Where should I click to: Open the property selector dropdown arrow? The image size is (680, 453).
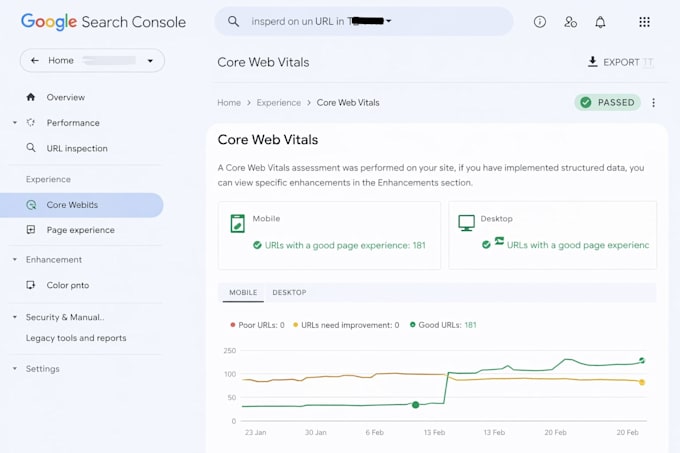[150, 61]
